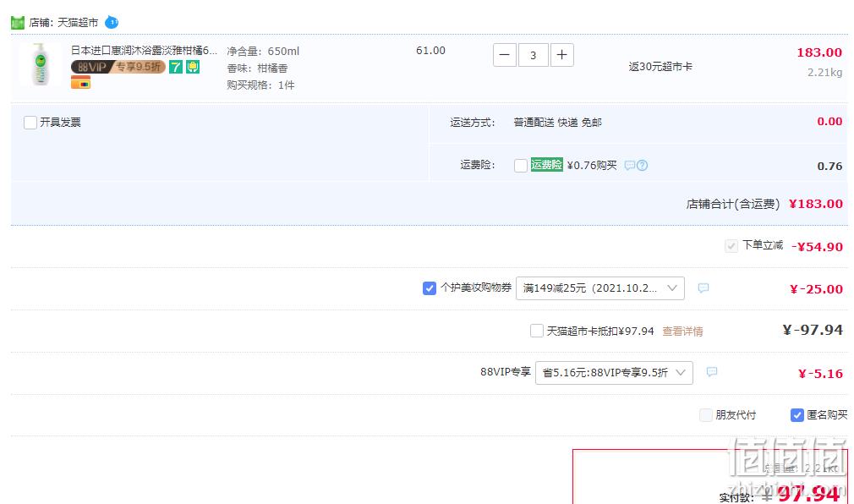This screenshot has width=854, height=504.
Task: Toggle the 下单立减 checkbox
Action: point(731,246)
